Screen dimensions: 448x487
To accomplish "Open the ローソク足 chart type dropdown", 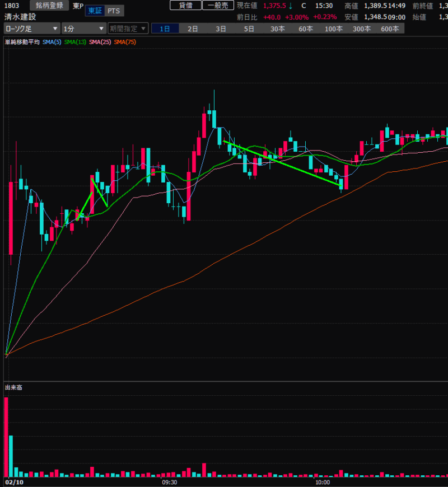I will 31,29.
